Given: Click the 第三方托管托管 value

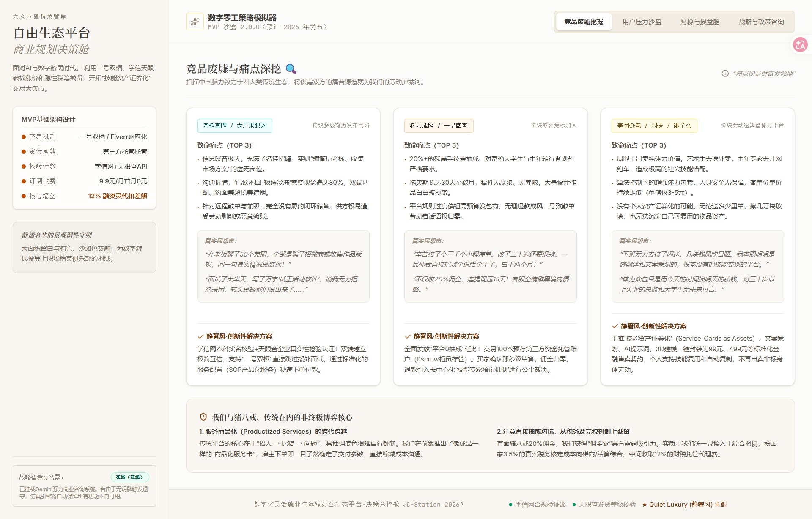Looking at the screenshot, I should click(125, 152).
